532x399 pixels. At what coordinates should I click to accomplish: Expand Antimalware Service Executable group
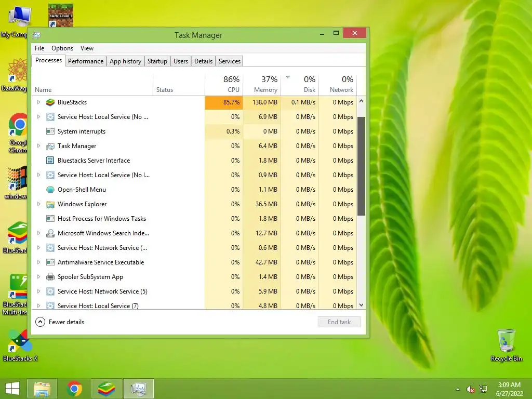pos(38,262)
